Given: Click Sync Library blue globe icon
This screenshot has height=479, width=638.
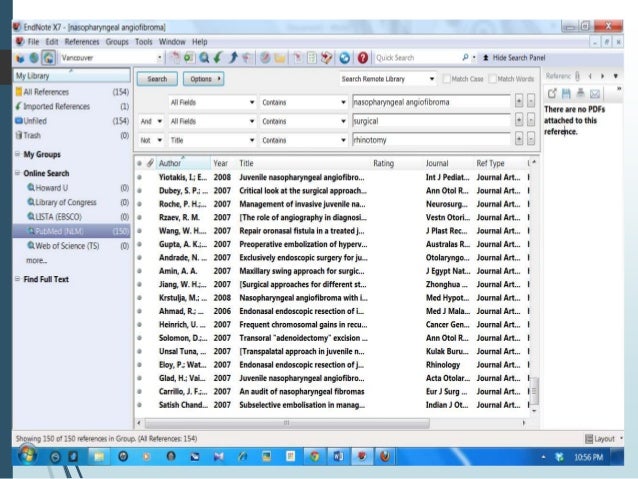Looking at the screenshot, I should click(345, 58).
